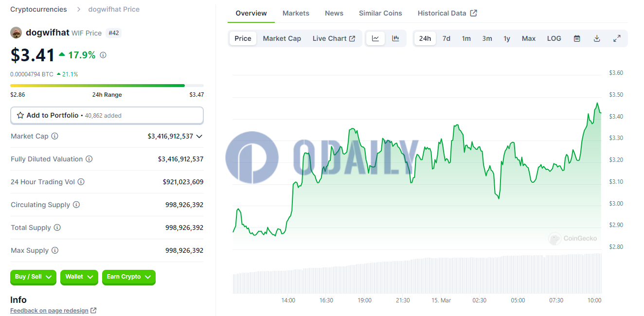Viewport: 644px width, 316px height.
Task: Click the $2.86 range low value
Action: point(18,95)
